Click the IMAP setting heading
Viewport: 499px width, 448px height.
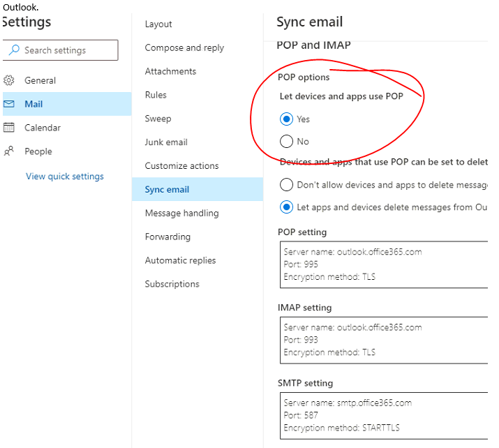(304, 307)
